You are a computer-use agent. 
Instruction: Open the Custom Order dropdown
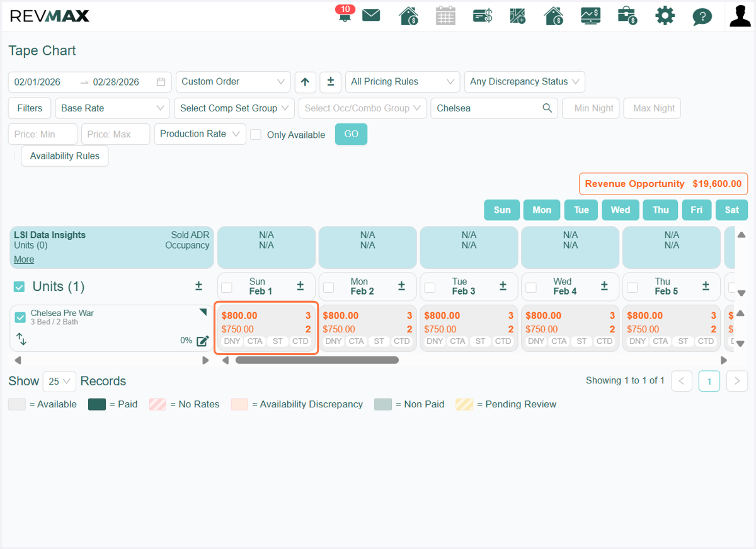233,82
